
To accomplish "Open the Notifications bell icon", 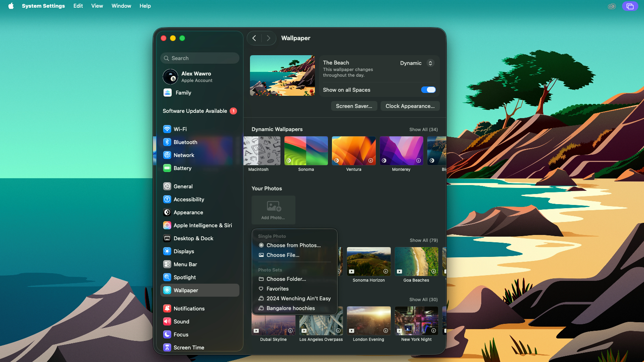I will coord(167,308).
